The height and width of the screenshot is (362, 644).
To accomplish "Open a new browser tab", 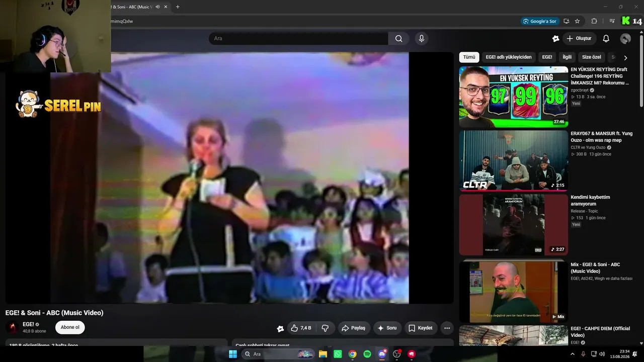I will (x=178, y=7).
